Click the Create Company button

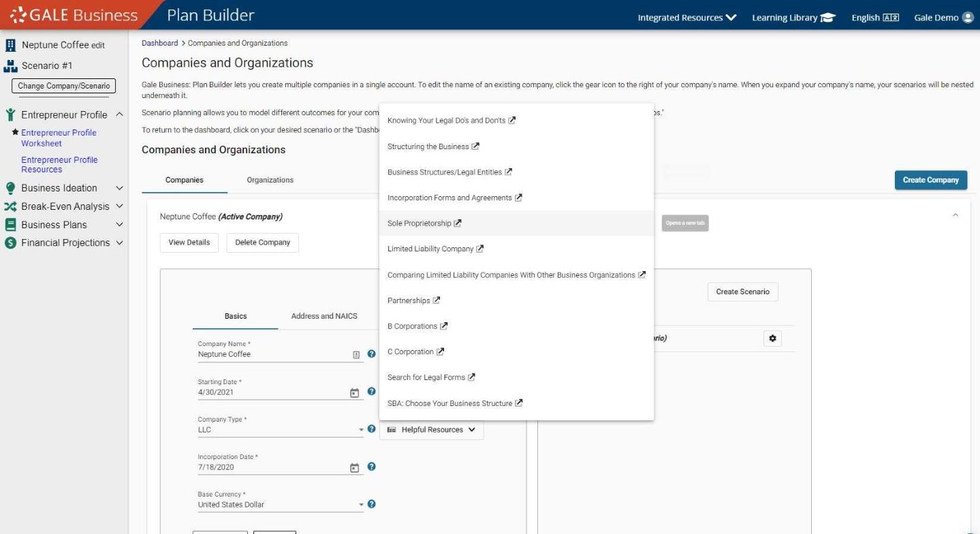[x=930, y=180]
